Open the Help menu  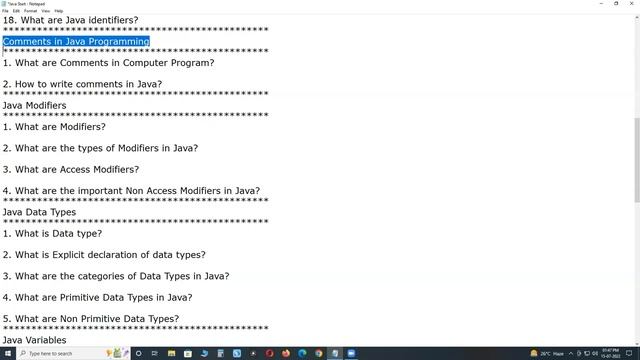(59, 11)
